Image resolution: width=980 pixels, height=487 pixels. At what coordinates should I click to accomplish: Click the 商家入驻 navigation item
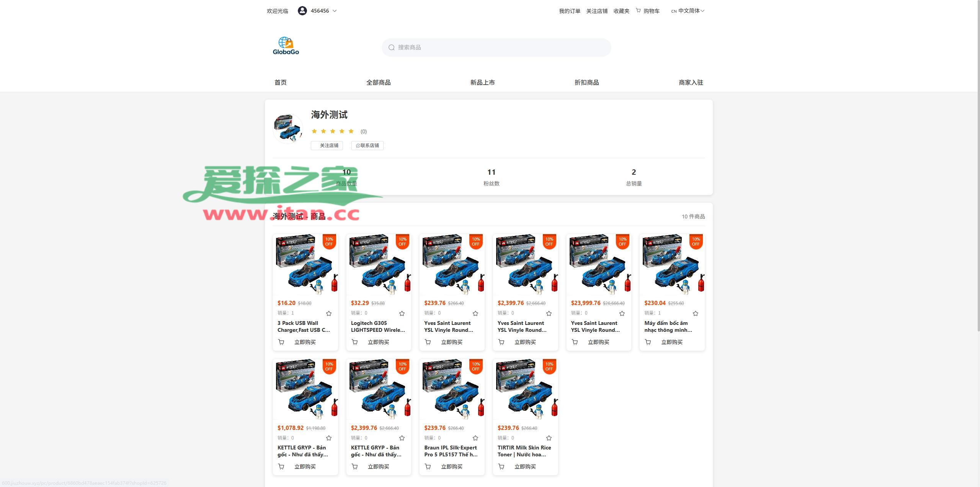[x=691, y=82]
